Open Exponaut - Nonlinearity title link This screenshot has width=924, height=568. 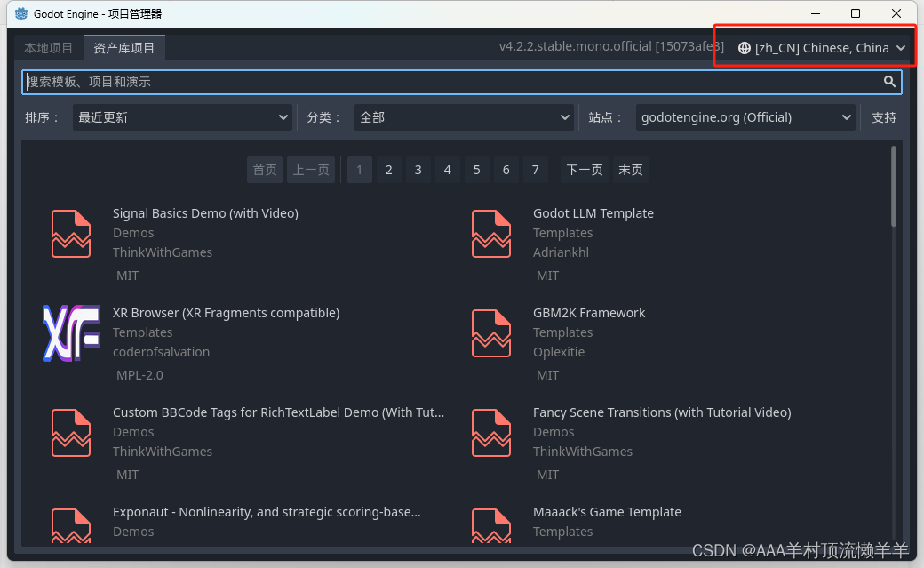pos(267,512)
